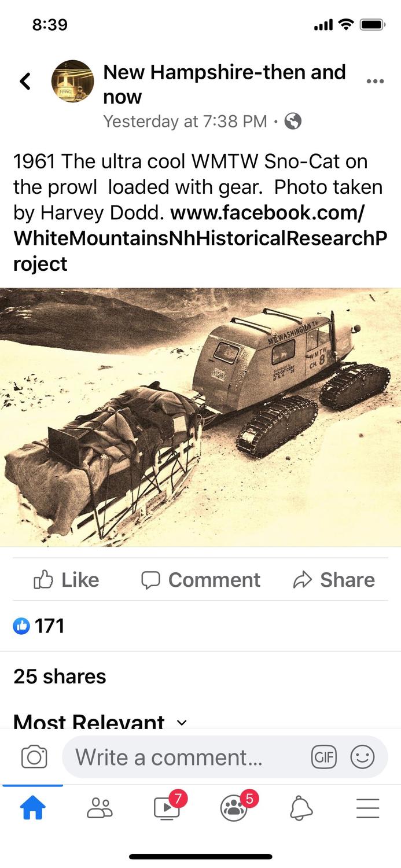Open the WhiteMountainsNhHistoricalResearchProject Facebook link
Viewport: 401px width, 868px height.
click(x=200, y=238)
